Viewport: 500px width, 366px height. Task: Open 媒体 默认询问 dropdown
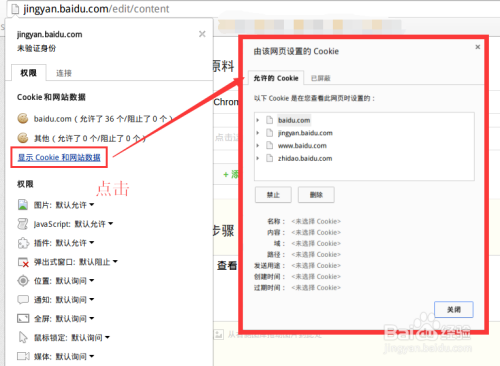click(75, 357)
